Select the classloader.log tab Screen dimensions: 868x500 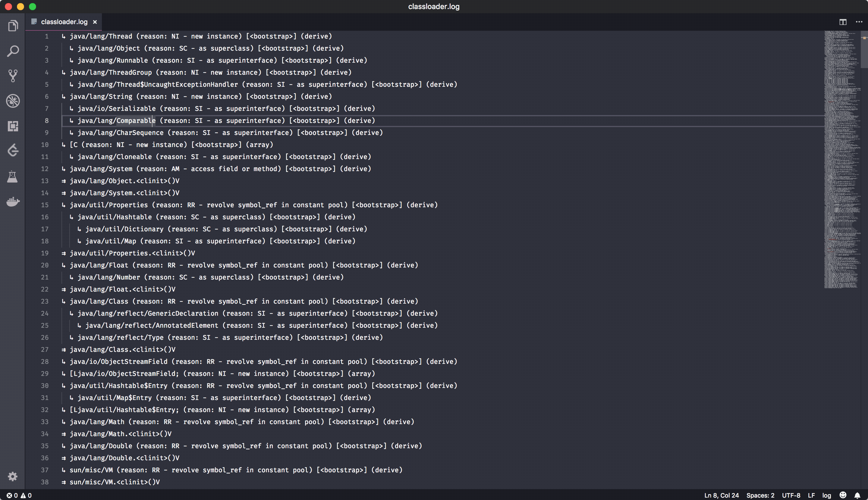(x=64, y=22)
